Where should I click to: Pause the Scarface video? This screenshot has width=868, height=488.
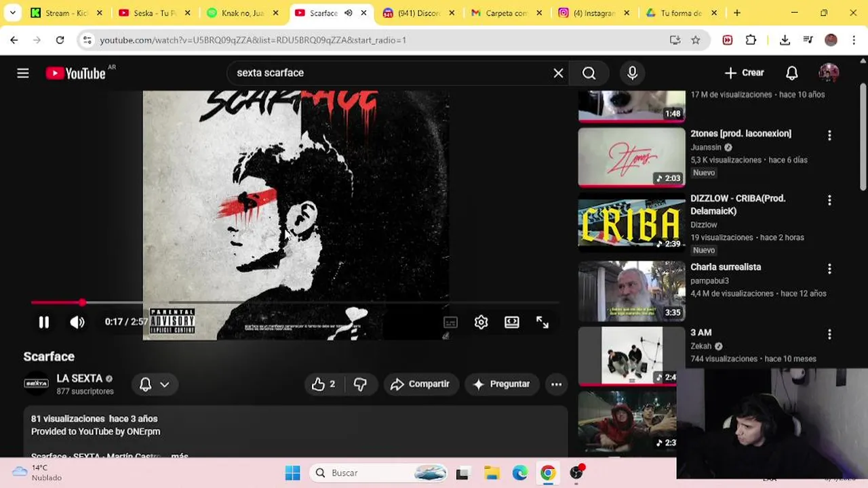click(44, 323)
